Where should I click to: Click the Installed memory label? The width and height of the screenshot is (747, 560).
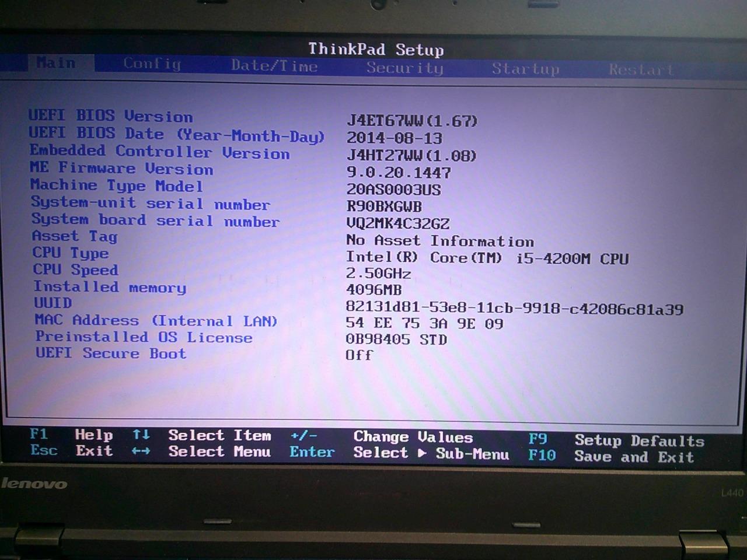[110, 287]
